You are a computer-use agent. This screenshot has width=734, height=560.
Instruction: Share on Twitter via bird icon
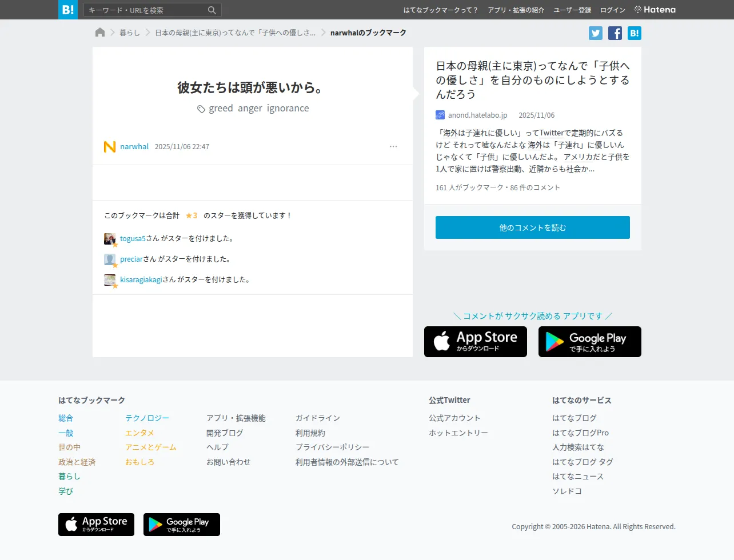pos(596,33)
